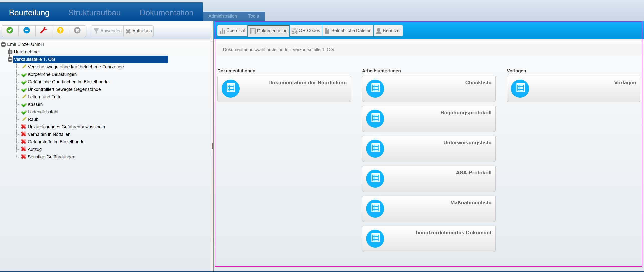Image resolution: width=644 pixels, height=272 pixels.
Task: Click green check icon beside Ladendiebstahl
Action: coord(24,112)
